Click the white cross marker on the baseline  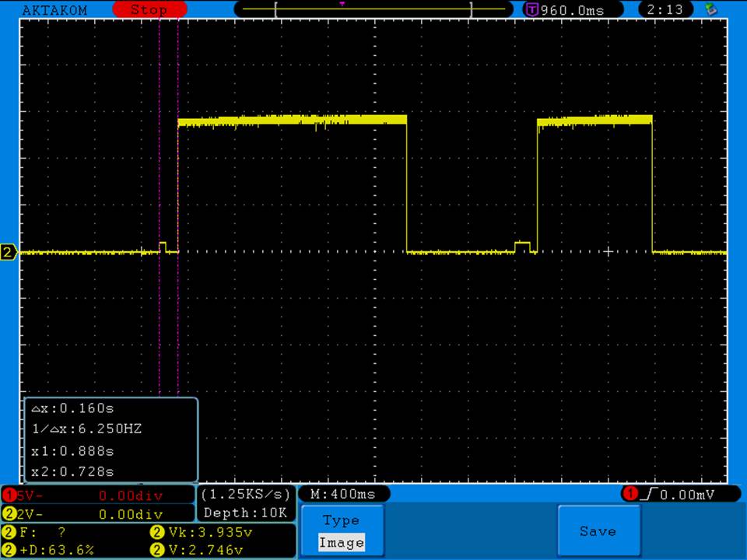tap(608, 251)
